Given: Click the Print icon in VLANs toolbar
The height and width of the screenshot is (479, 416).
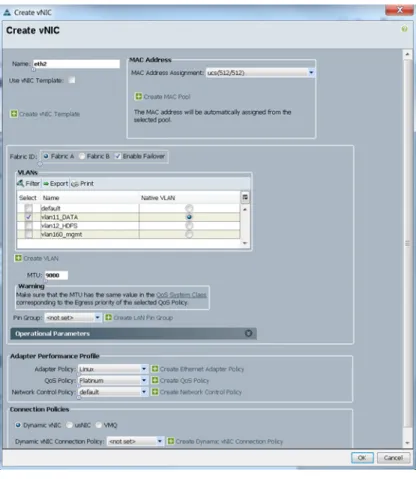Looking at the screenshot, I should click(75, 184).
